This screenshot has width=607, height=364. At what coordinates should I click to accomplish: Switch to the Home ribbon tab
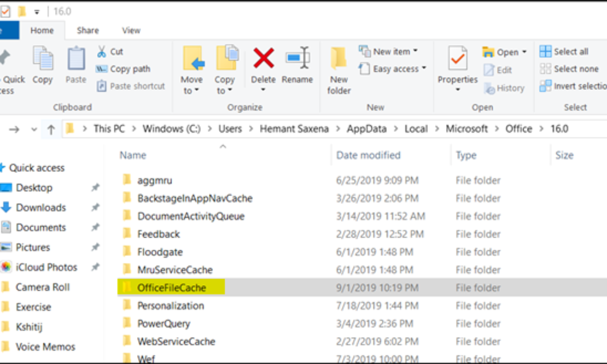pos(42,30)
